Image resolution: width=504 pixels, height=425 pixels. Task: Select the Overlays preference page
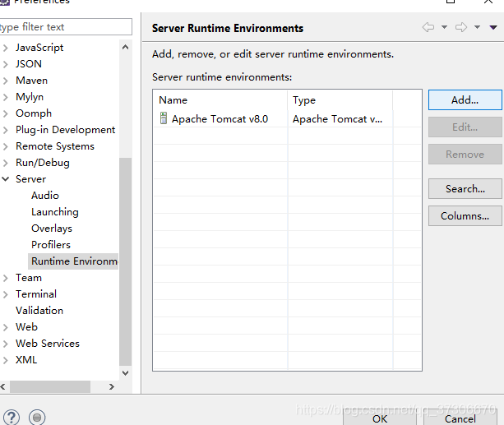52,229
